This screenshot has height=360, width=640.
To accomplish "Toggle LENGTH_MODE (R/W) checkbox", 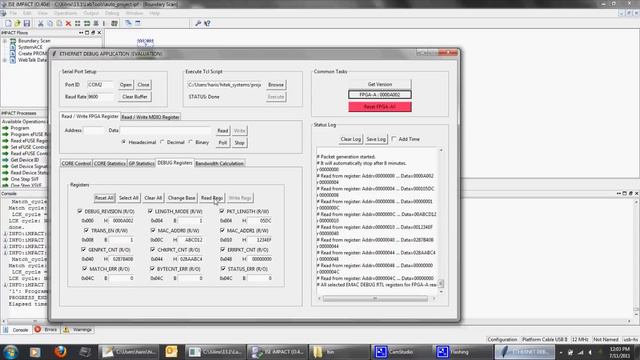I will point(150,211).
